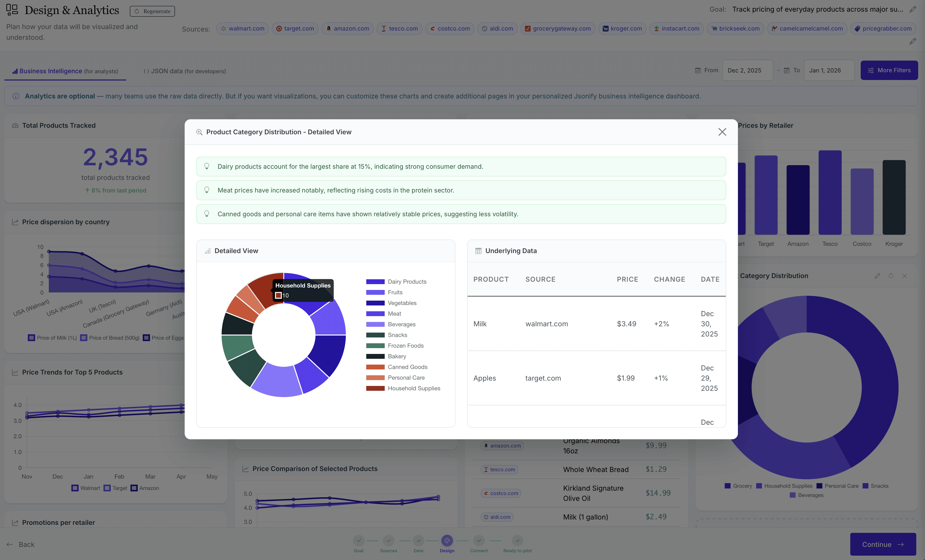Toggle Dairy Products legend entry
The image size is (925, 560).
(406, 282)
